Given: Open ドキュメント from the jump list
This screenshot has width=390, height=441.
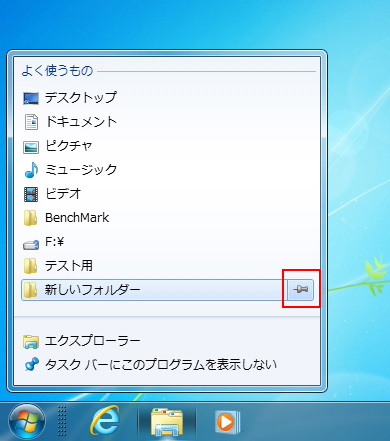Looking at the screenshot, I should coord(167,122).
